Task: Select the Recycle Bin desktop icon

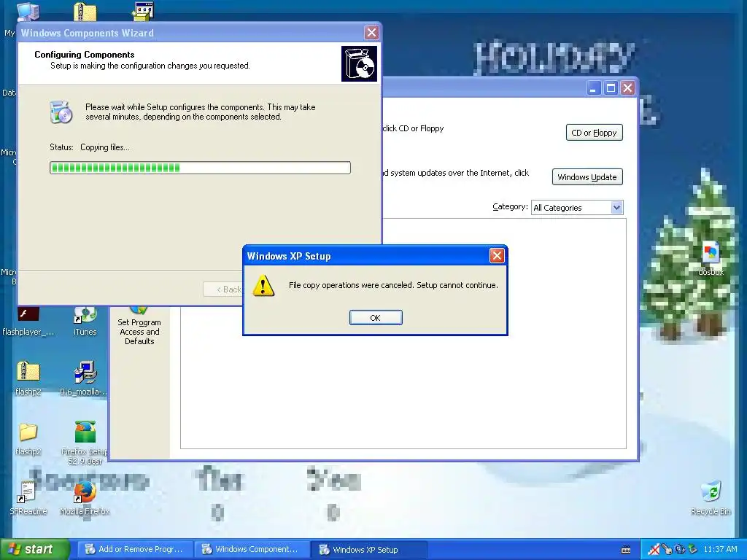Action: point(711,498)
